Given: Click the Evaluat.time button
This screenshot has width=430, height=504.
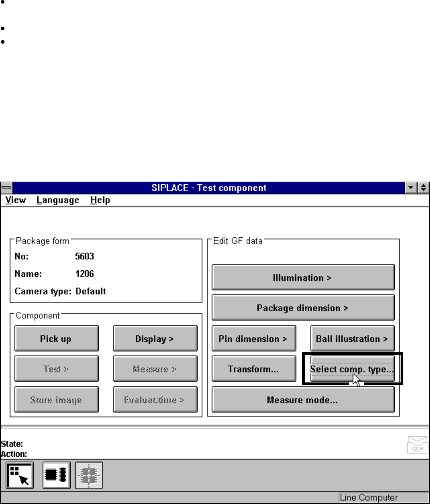Looking at the screenshot, I should tap(155, 399).
